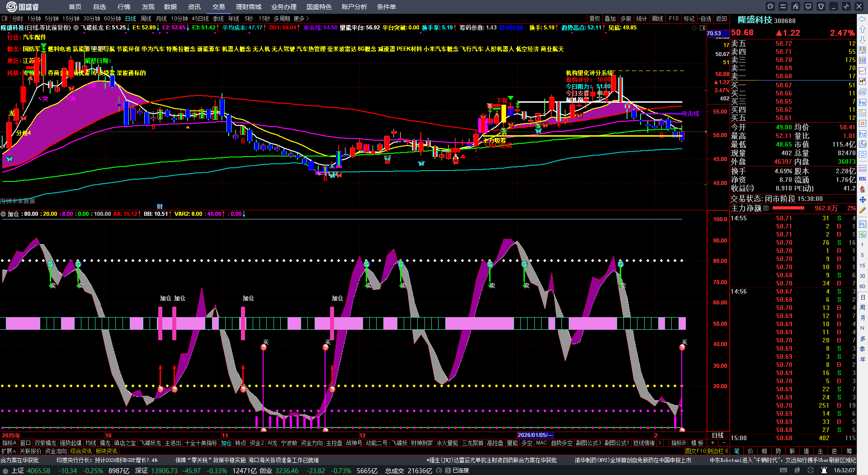
Task: Click the F12 sidebar icon
Action: [x=863, y=134]
